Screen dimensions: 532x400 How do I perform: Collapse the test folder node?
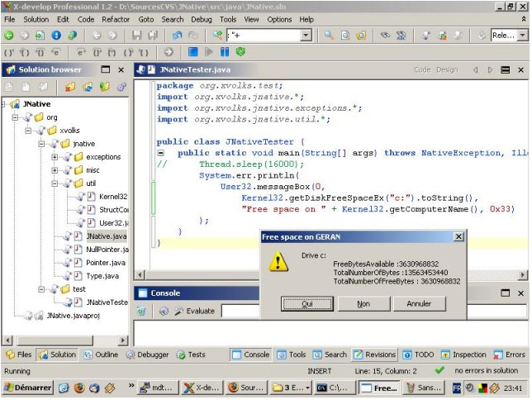point(41,289)
